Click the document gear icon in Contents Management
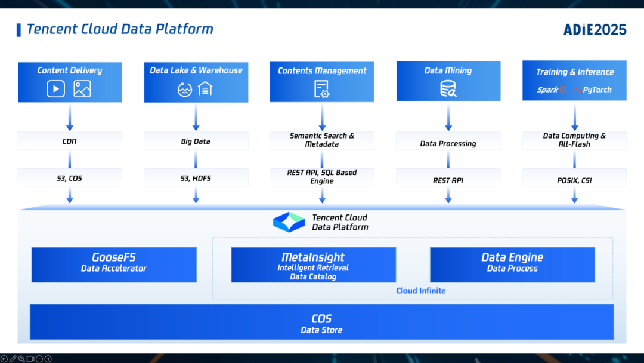 (x=321, y=89)
